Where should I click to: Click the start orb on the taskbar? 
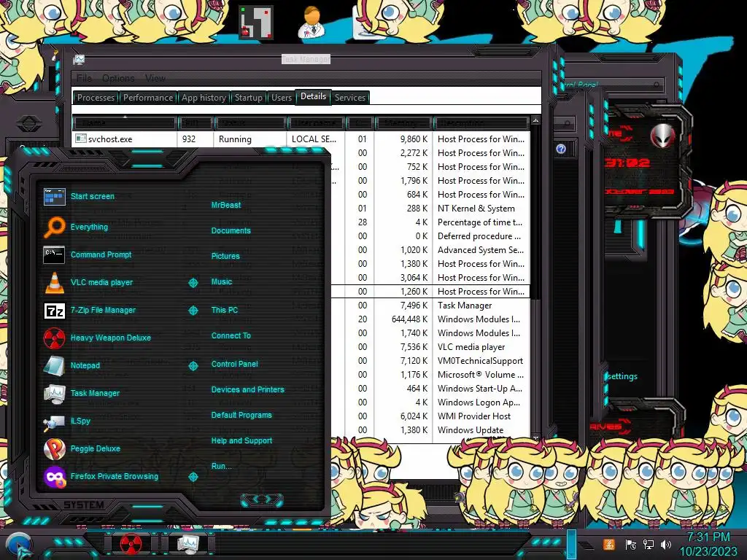point(18,545)
